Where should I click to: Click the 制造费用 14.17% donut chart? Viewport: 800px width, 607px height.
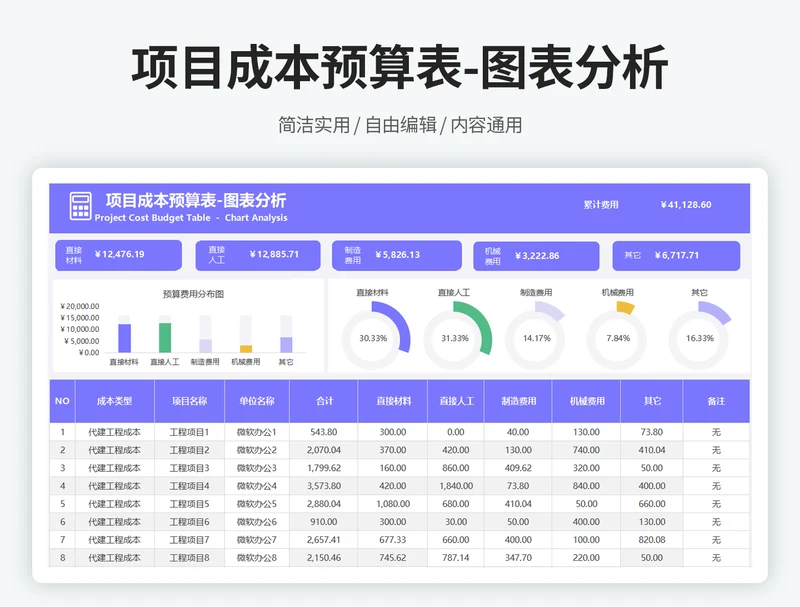coord(536,335)
